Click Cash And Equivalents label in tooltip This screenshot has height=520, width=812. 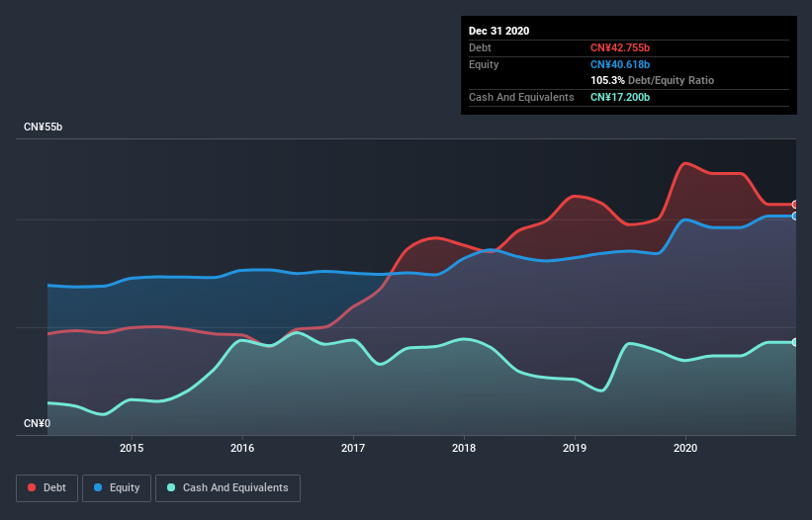(521, 97)
